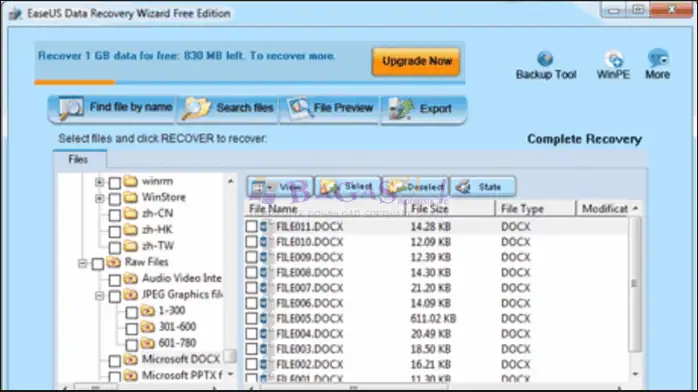Click the Deselect button
The height and width of the screenshot is (392, 698).
(415, 187)
